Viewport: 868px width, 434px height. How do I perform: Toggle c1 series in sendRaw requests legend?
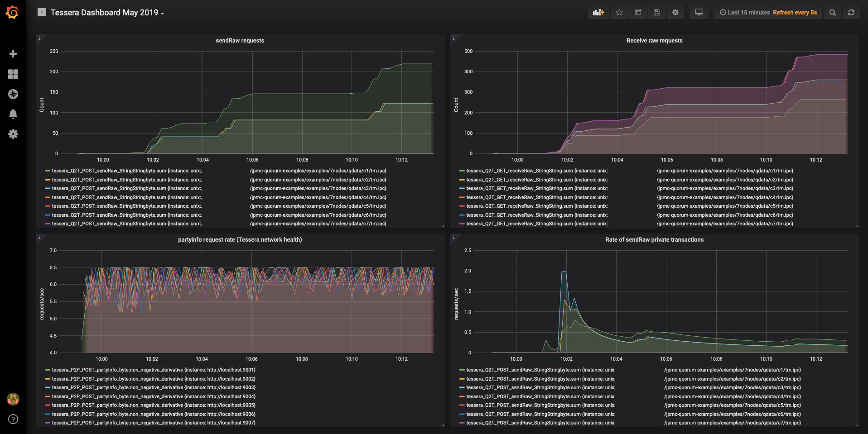point(219,171)
